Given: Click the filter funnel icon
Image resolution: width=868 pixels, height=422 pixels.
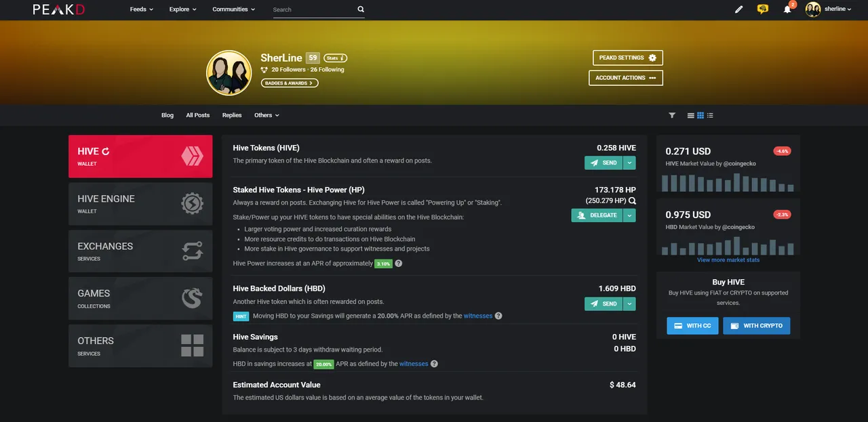Looking at the screenshot, I should click(672, 115).
